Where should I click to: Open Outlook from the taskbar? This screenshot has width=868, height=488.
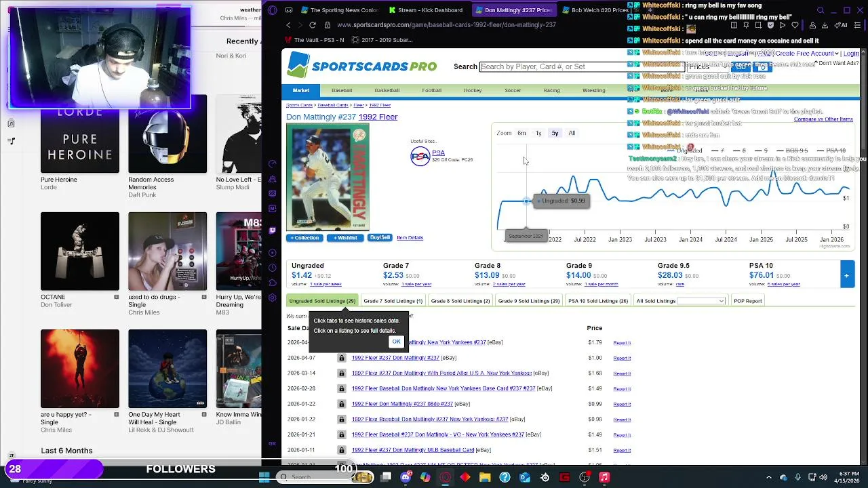[524, 477]
